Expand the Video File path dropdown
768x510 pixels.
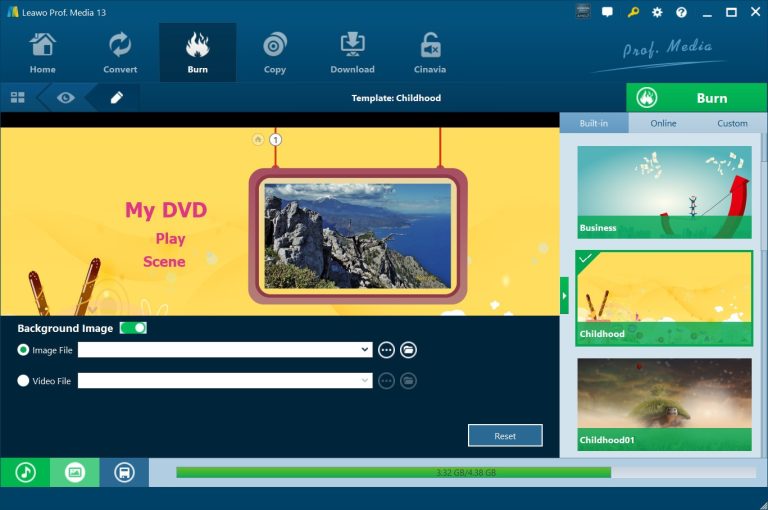pos(367,381)
